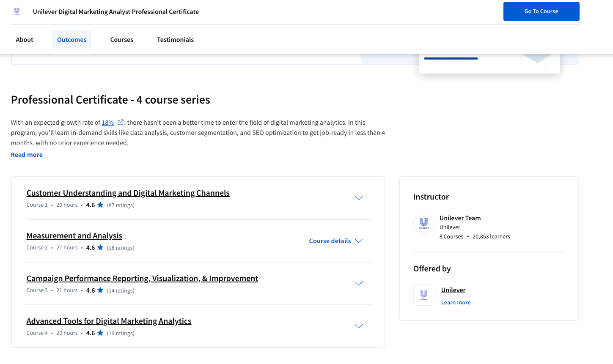Click the Unilever Team instructor avatar
Screen dimensions: 613x364
423,223
